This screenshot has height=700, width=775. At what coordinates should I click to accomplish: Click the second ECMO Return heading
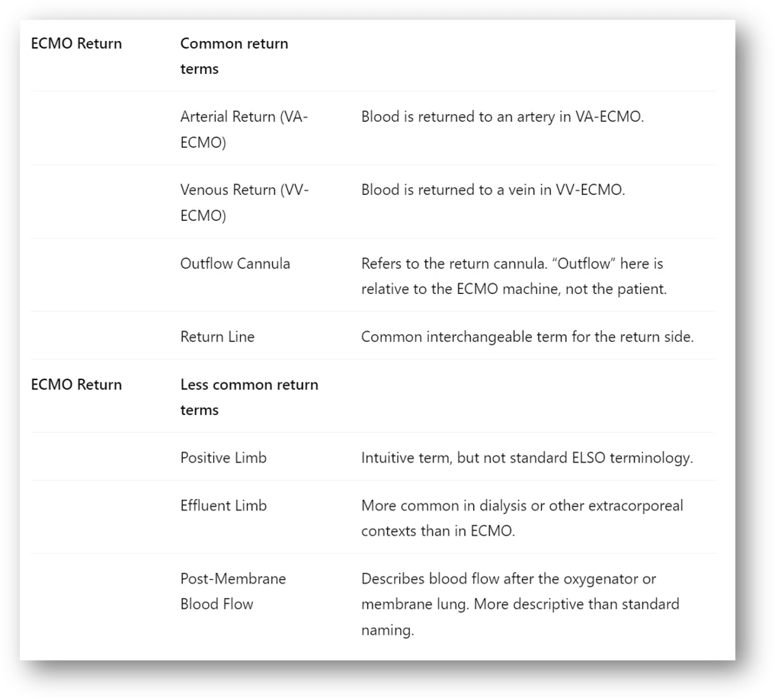coord(76,385)
